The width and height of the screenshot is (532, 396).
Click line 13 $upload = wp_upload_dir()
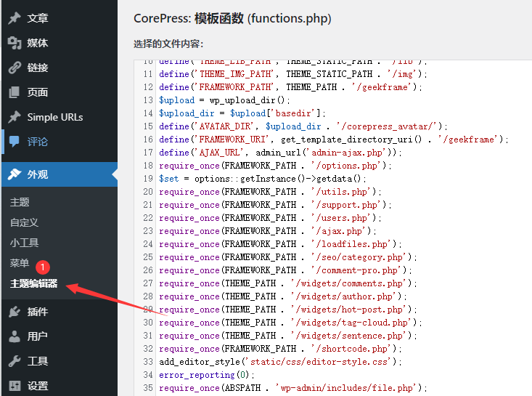[224, 100]
